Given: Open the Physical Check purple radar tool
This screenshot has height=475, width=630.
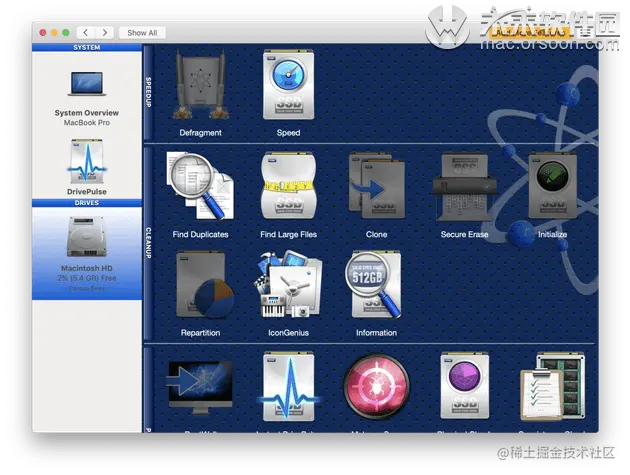Looking at the screenshot, I should pos(464,386).
